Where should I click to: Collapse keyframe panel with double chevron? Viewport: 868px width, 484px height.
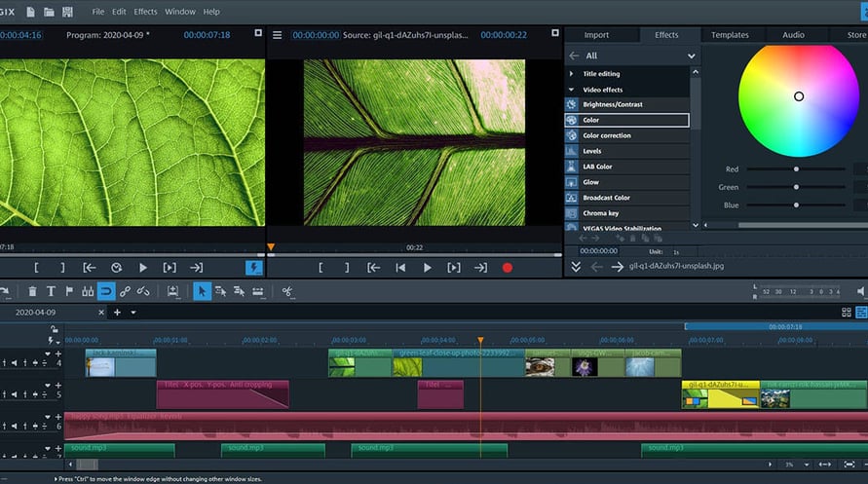pyautogui.click(x=576, y=267)
